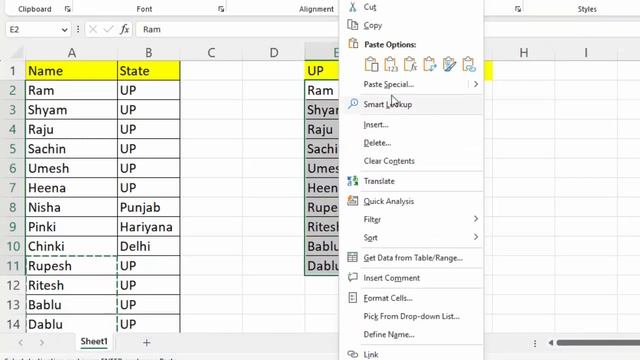Go to next sheet arrow
This screenshot has width=640, height=360.
[42, 342]
